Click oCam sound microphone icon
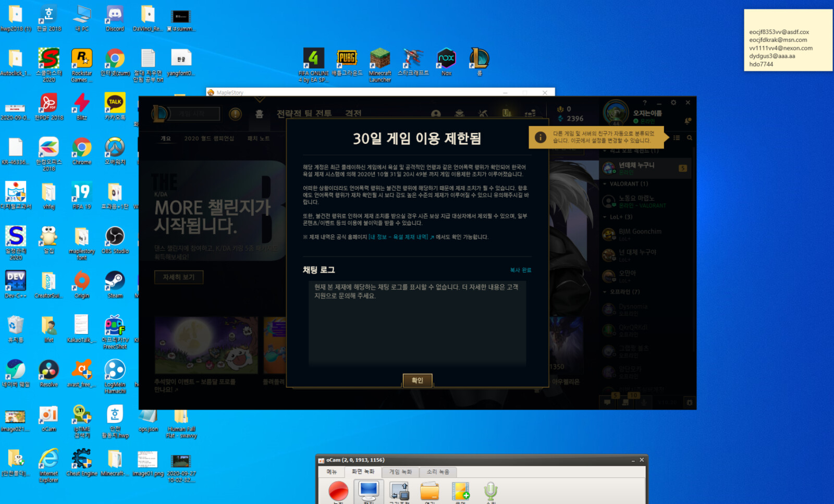 pos(491,491)
